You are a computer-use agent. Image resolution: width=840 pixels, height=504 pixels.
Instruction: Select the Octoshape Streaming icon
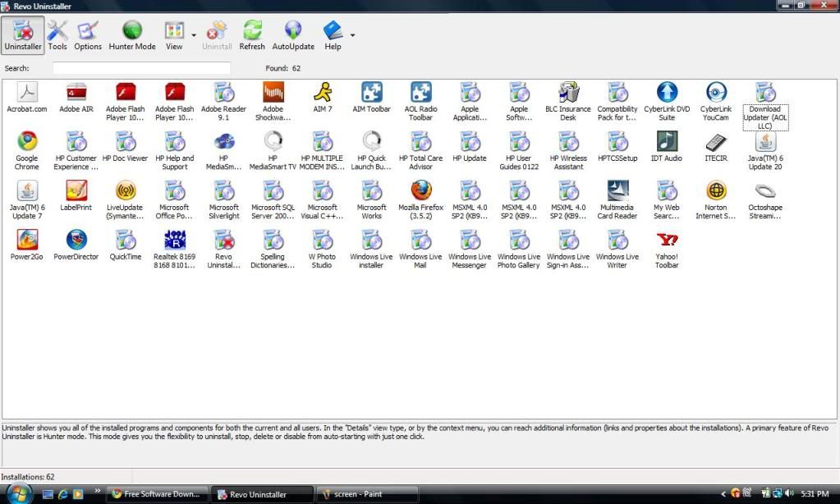[x=765, y=190]
